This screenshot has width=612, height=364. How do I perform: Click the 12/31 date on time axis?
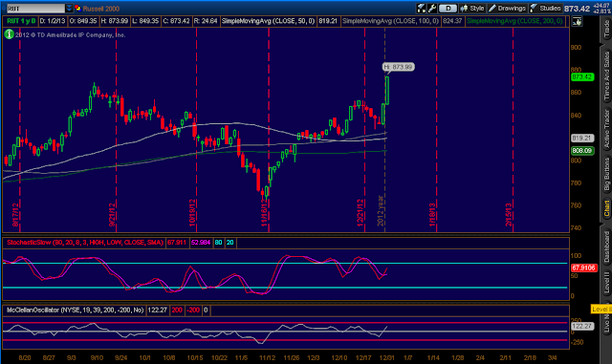[x=386, y=357]
